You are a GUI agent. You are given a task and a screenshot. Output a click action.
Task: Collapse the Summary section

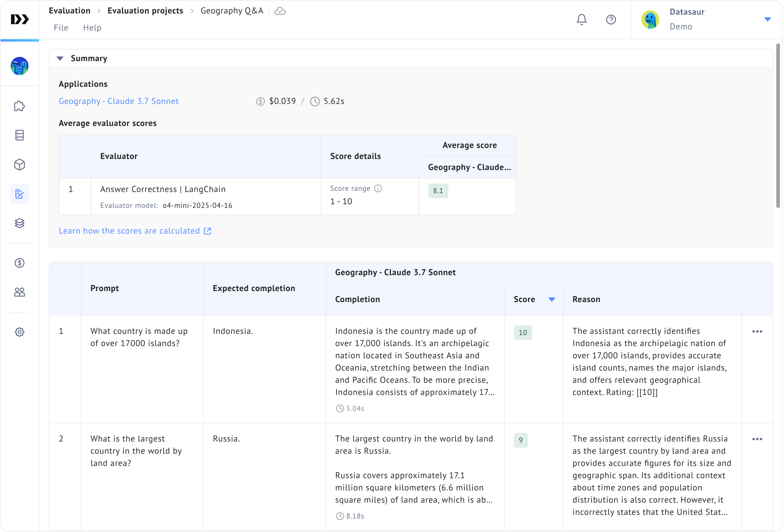(x=60, y=59)
